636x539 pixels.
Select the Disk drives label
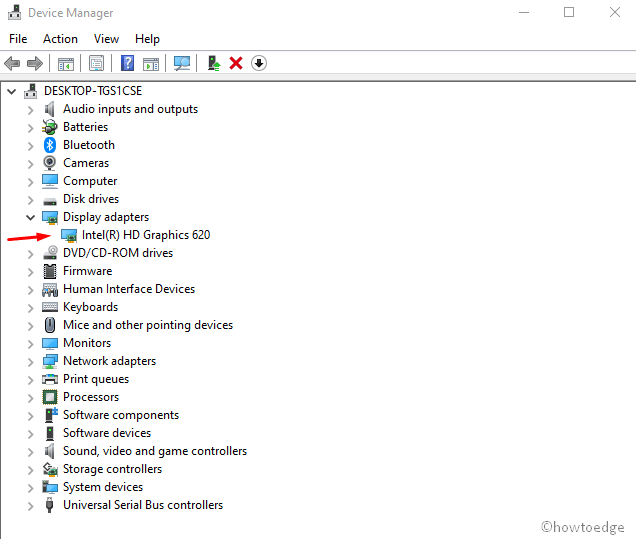(x=91, y=199)
